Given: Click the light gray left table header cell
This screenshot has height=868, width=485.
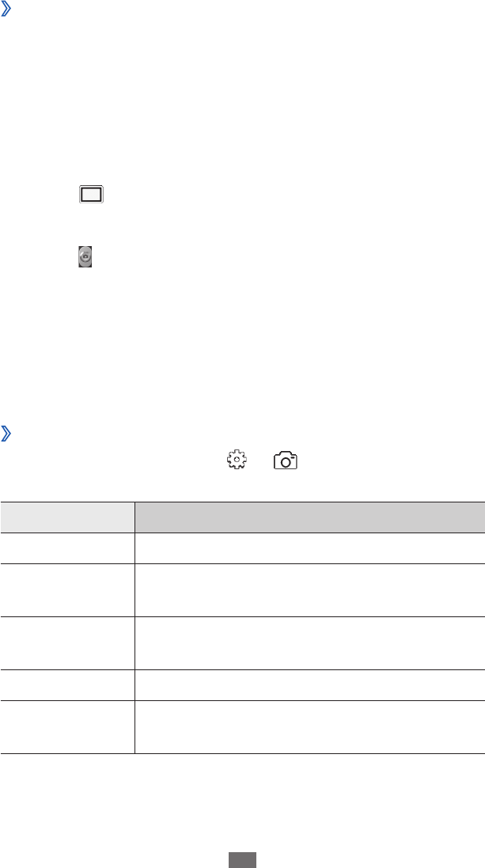Looking at the screenshot, I should click(x=67, y=517).
